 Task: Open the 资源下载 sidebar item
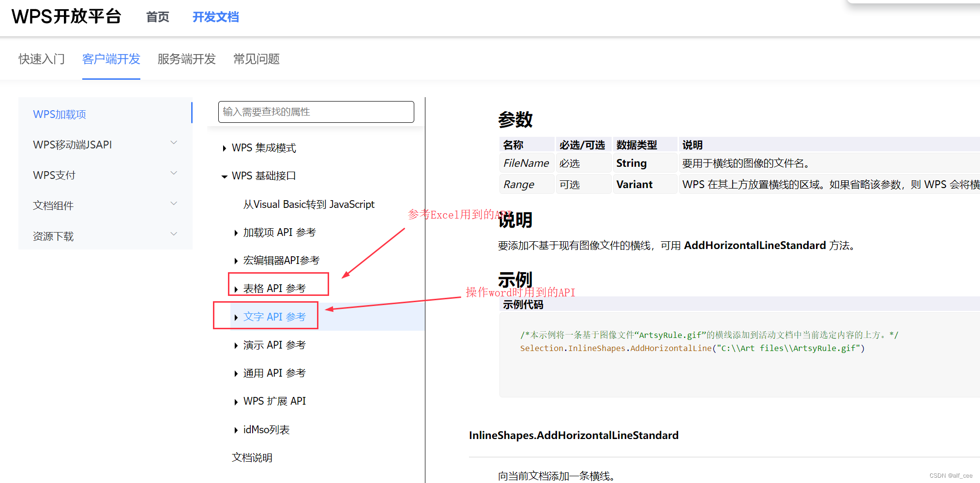(53, 236)
